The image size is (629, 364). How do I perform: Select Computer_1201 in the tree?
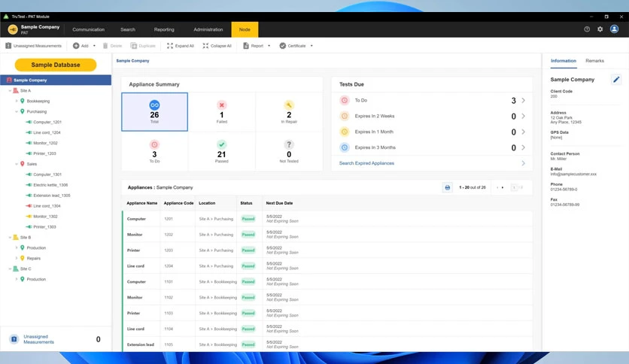(47, 122)
